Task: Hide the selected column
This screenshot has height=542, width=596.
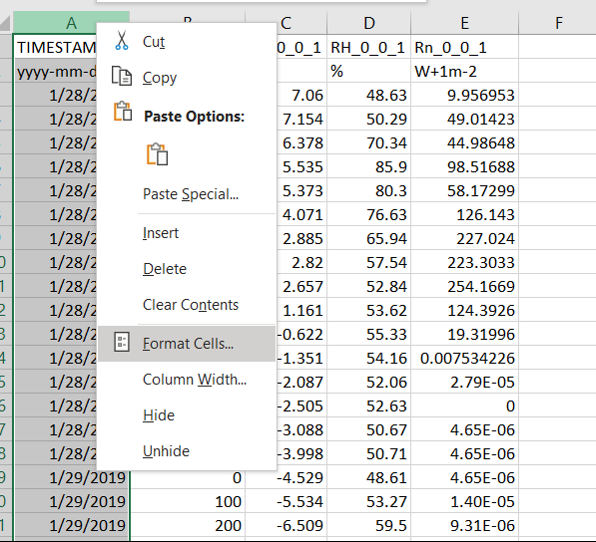Action: click(159, 415)
